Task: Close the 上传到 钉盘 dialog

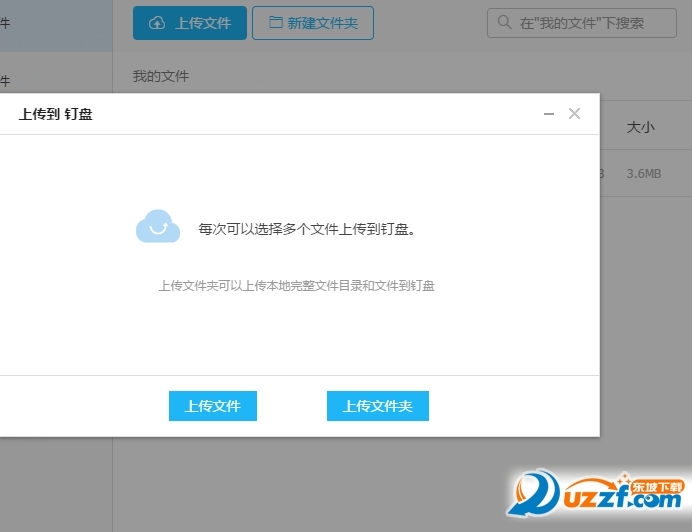Action: (x=574, y=114)
